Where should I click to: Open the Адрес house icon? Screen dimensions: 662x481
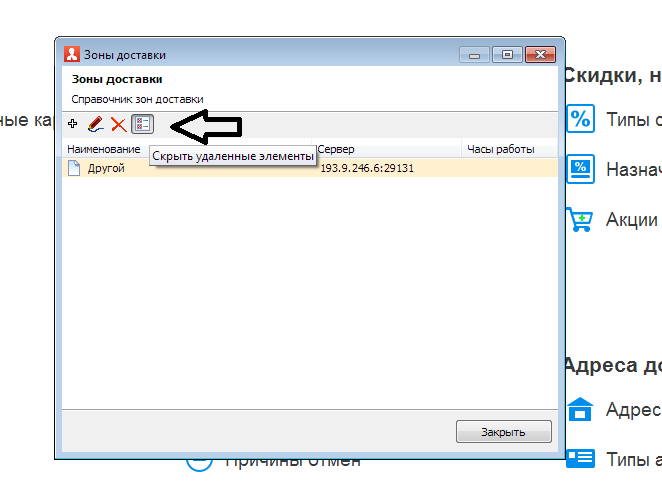(x=580, y=409)
